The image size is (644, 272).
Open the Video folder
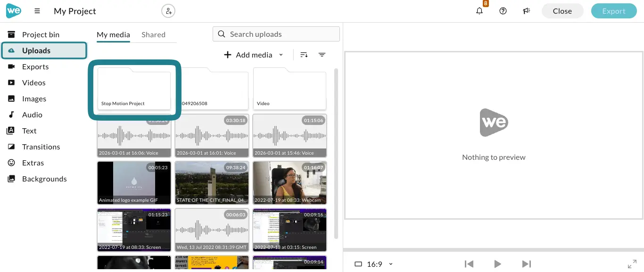tap(289, 89)
